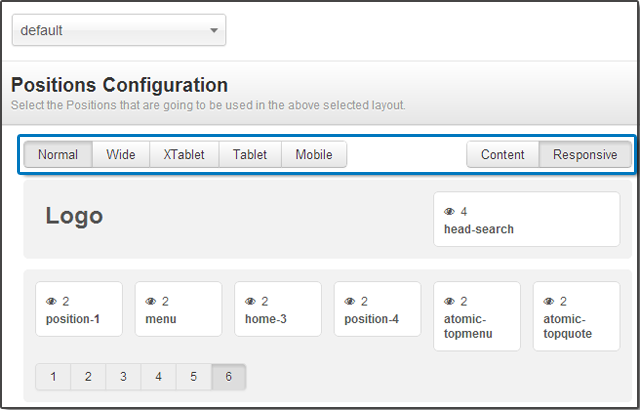Select the Normal layout view
Screen dimensions: 640x410
pos(58,155)
